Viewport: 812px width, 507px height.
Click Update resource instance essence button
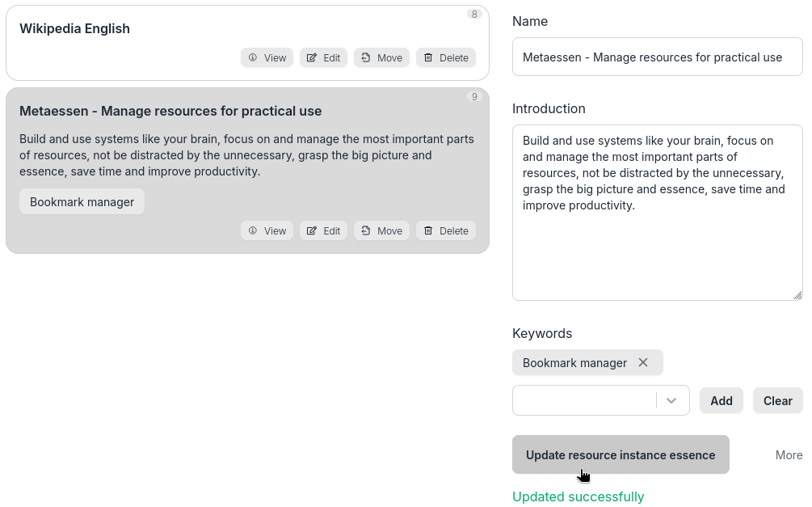[621, 454]
